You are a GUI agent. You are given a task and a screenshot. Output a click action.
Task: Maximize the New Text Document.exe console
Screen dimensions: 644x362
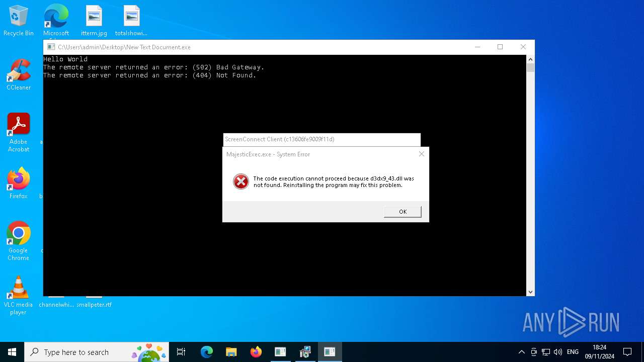(x=500, y=47)
